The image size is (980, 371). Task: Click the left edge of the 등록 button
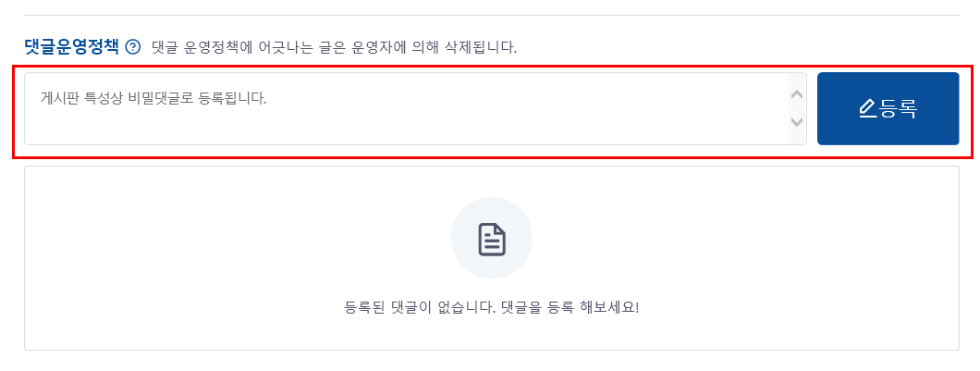pos(822,109)
